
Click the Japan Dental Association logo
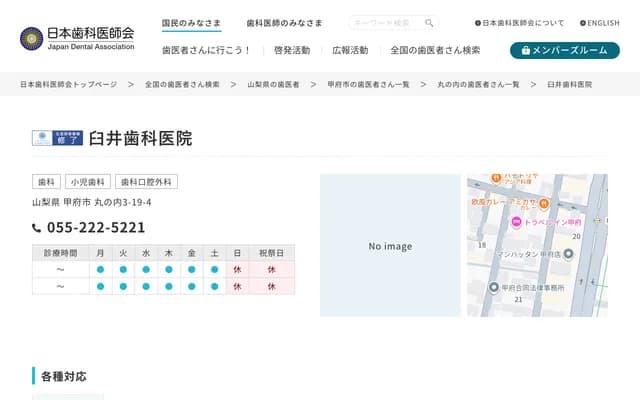click(x=78, y=38)
